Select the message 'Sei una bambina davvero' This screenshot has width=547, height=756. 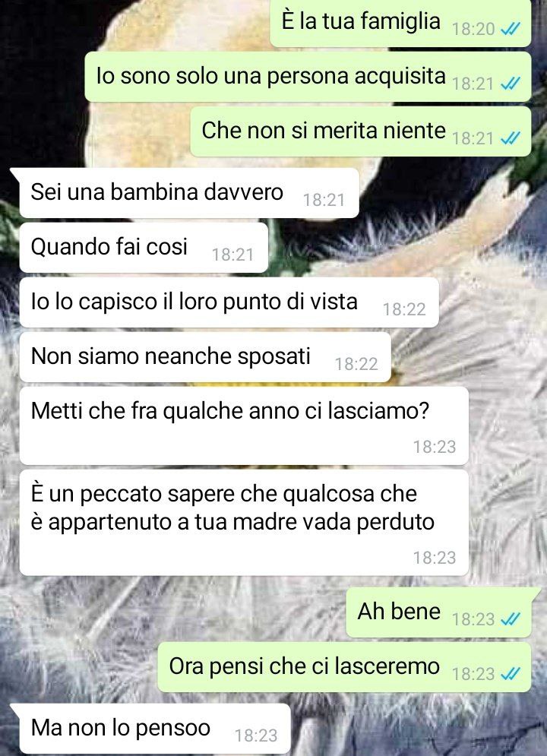click(x=189, y=193)
